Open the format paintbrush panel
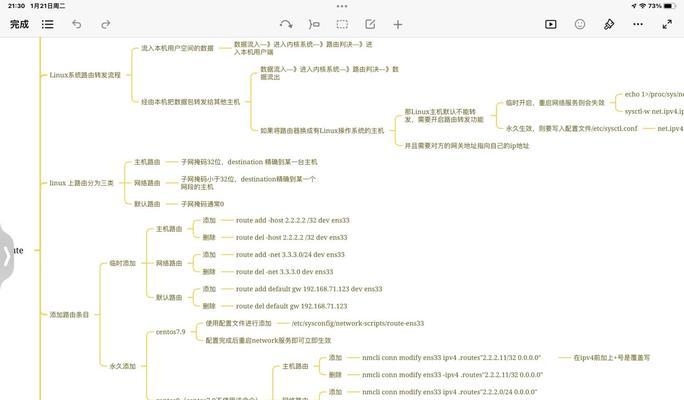Viewport: 684px width, 400px height. tap(609, 24)
